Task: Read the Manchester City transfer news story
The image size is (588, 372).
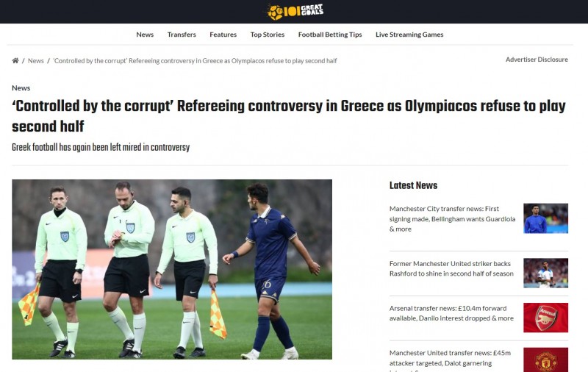Action: pos(452,218)
